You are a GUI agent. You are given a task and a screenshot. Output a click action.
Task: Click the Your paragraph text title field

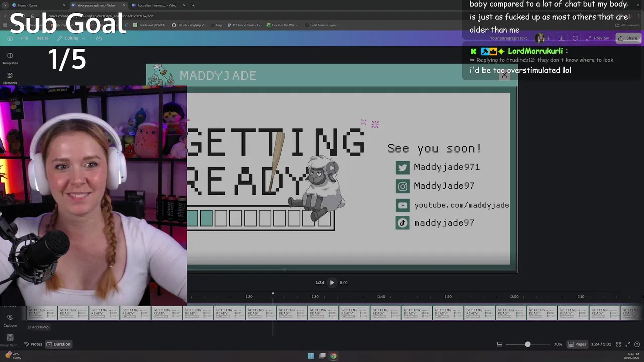click(x=508, y=38)
